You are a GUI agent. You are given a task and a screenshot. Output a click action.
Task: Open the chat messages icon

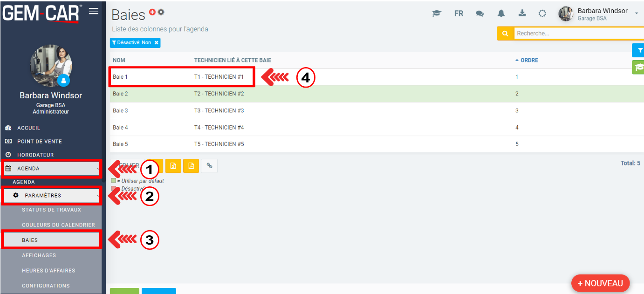(480, 14)
